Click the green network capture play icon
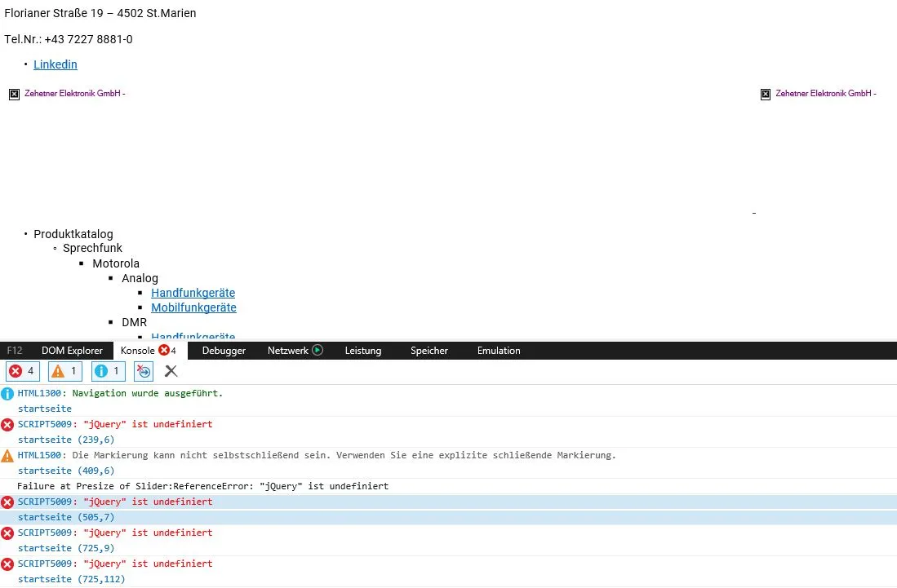This screenshot has width=897, height=588. (318, 351)
